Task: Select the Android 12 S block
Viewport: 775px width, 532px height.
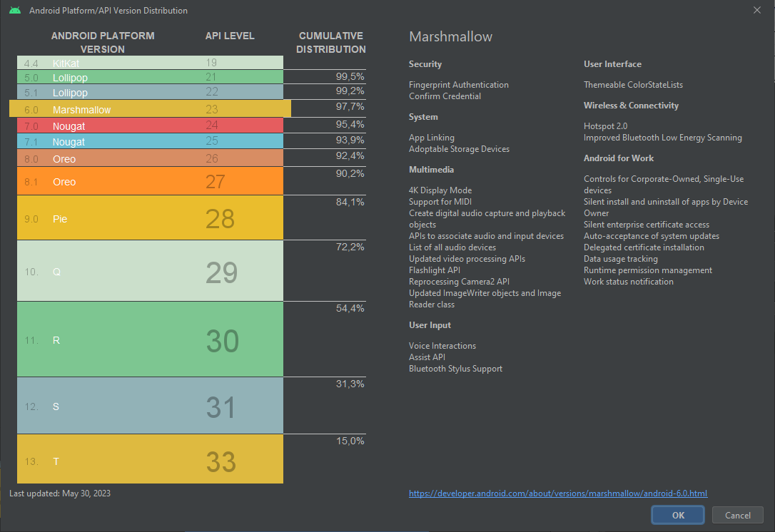Action: (150, 406)
